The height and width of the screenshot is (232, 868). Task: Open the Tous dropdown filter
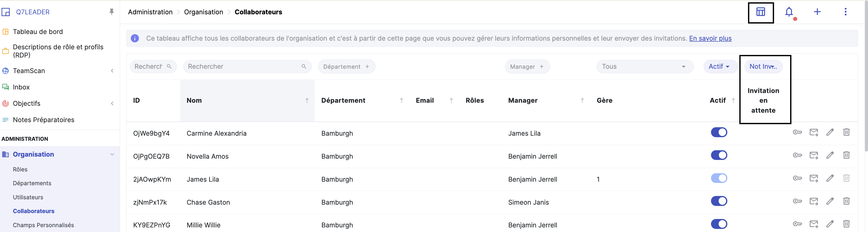click(x=645, y=66)
